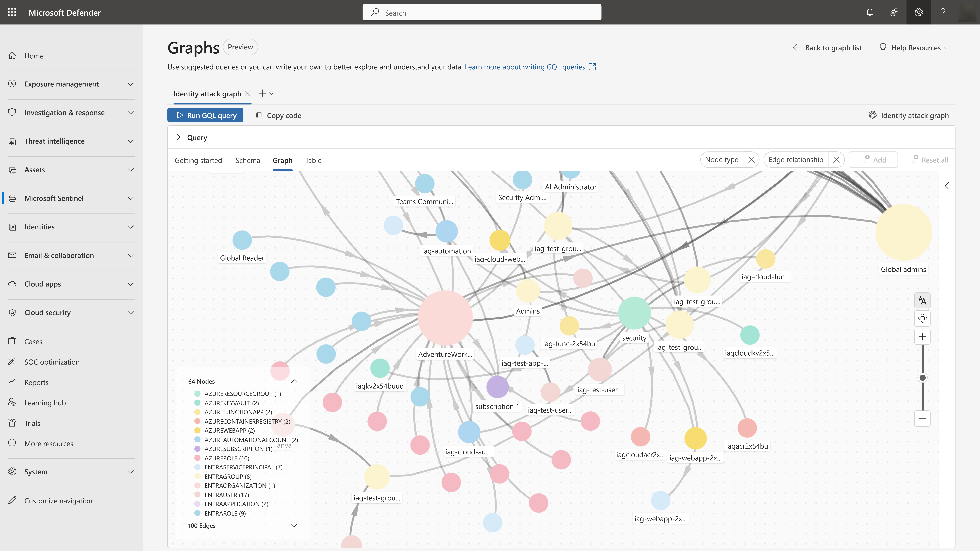Image resolution: width=980 pixels, height=551 pixels.
Task: Expand the Query panel chevron
Action: tap(178, 137)
